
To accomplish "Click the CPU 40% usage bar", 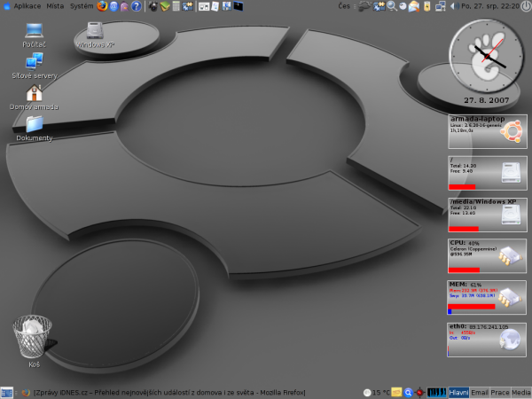I will click(x=464, y=270).
